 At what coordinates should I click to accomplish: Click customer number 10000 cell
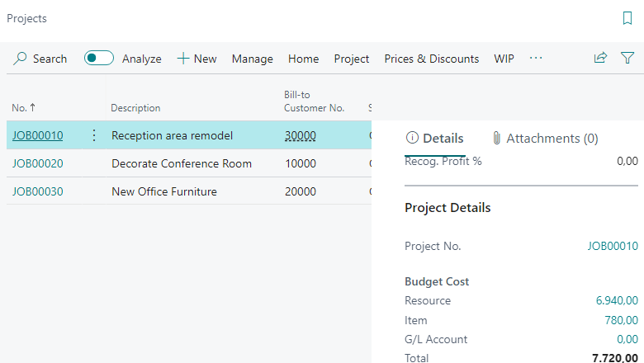301,163
